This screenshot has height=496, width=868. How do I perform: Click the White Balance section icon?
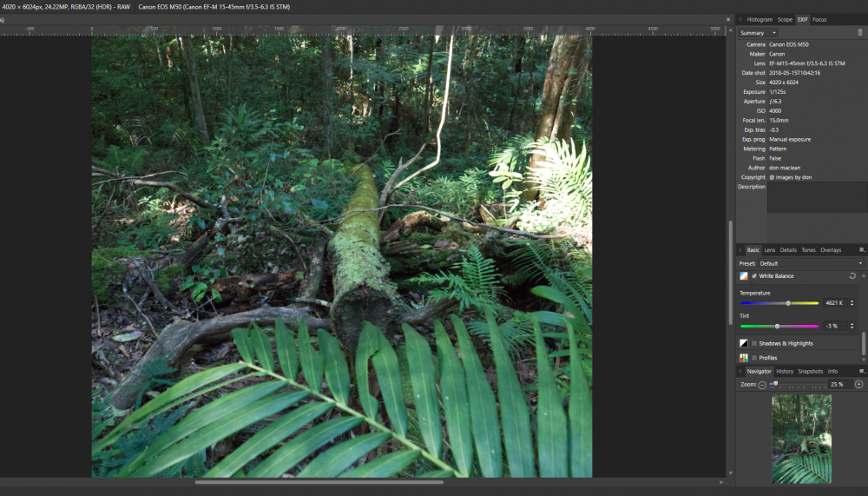[744, 276]
